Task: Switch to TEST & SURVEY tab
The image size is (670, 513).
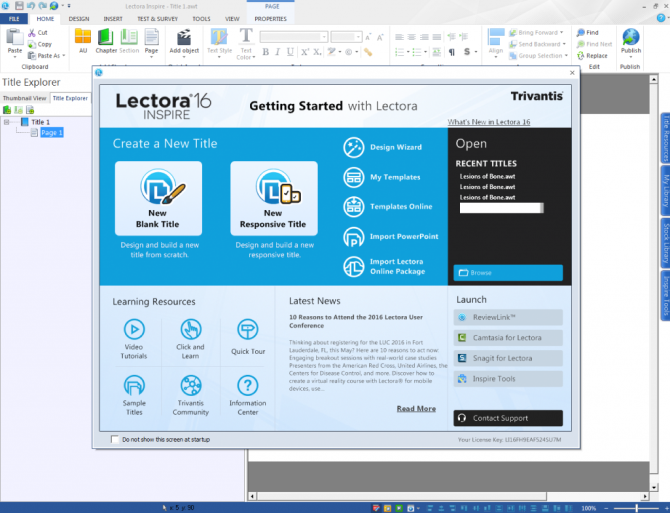Action: point(157,19)
